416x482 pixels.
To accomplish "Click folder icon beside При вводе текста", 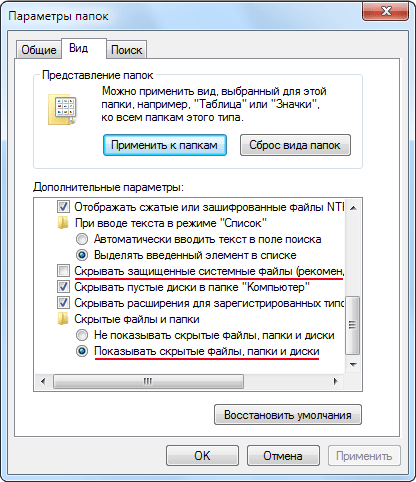I will pos(63,223).
